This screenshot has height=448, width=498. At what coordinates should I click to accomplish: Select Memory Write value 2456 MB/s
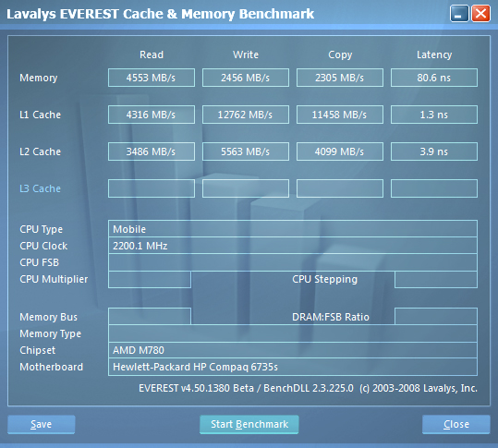tap(246, 78)
